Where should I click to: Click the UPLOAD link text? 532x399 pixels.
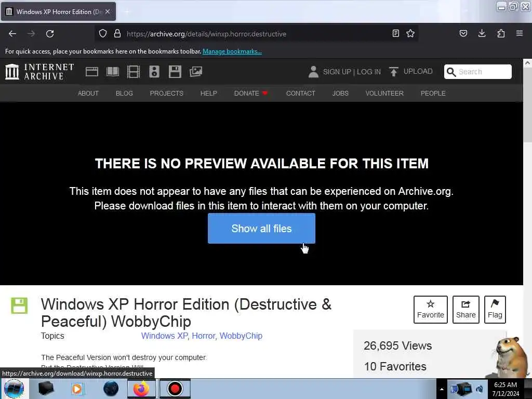click(418, 71)
